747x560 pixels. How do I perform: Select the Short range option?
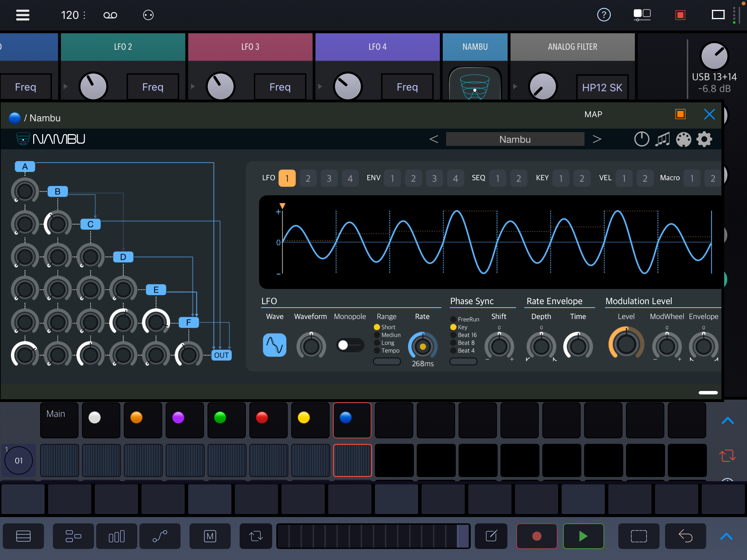[x=385, y=327]
